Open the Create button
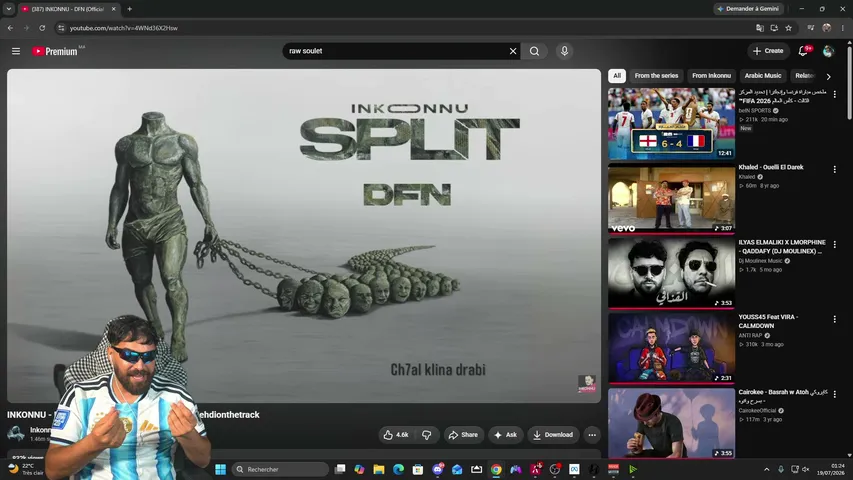The width and height of the screenshot is (853, 480). [768, 51]
